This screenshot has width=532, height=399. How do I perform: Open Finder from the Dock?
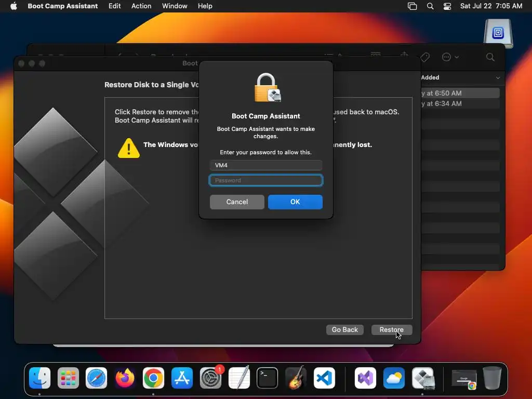(39, 378)
